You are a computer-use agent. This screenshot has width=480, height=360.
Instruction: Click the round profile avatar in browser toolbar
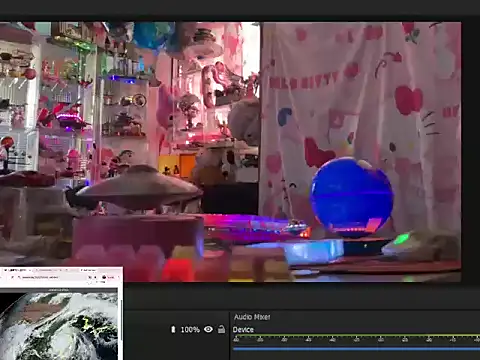pos(104,277)
